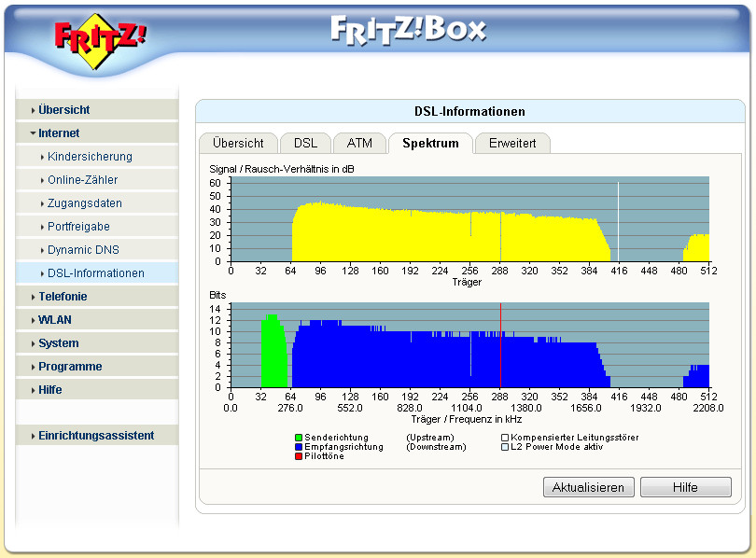Click the '(Upstream)' legend text
This screenshot has height=558, width=756.
(x=430, y=438)
